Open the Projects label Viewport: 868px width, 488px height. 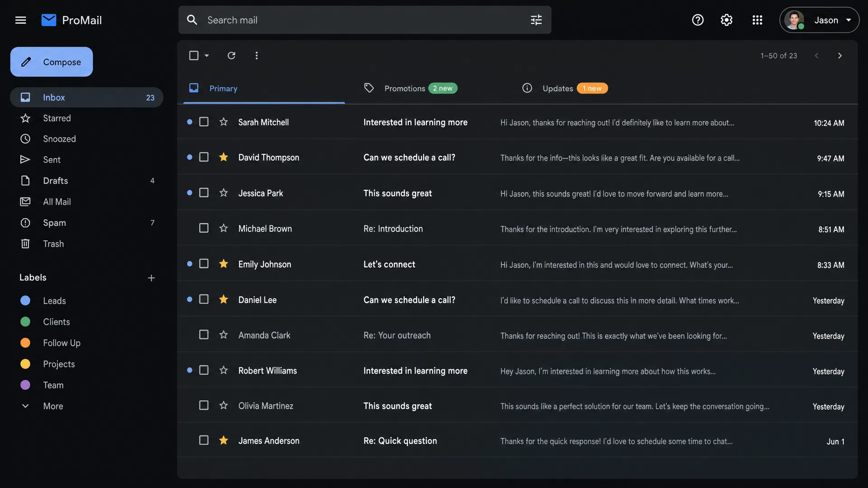[59, 364]
